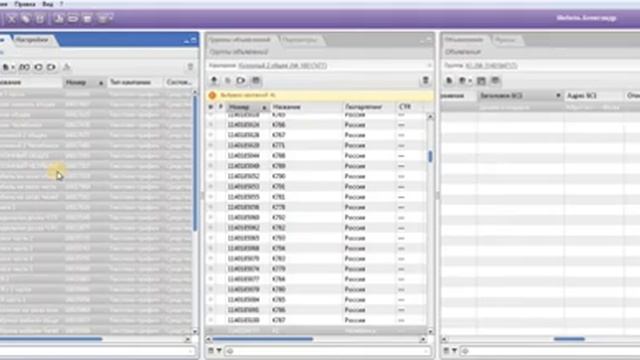Click the copy icon in ad groups toolbar
The height and width of the screenshot is (360, 640).
coord(228,80)
